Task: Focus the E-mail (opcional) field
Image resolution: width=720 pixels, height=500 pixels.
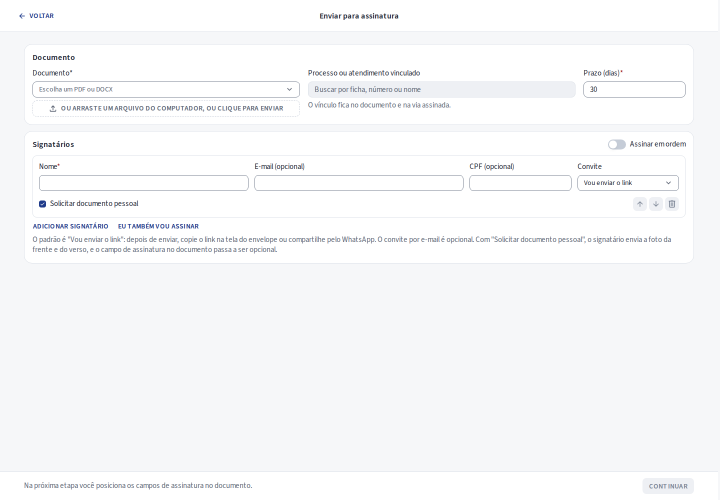Action: coord(359,183)
